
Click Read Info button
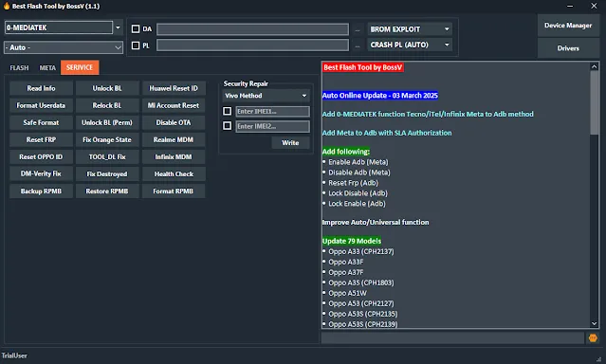coord(41,88)
